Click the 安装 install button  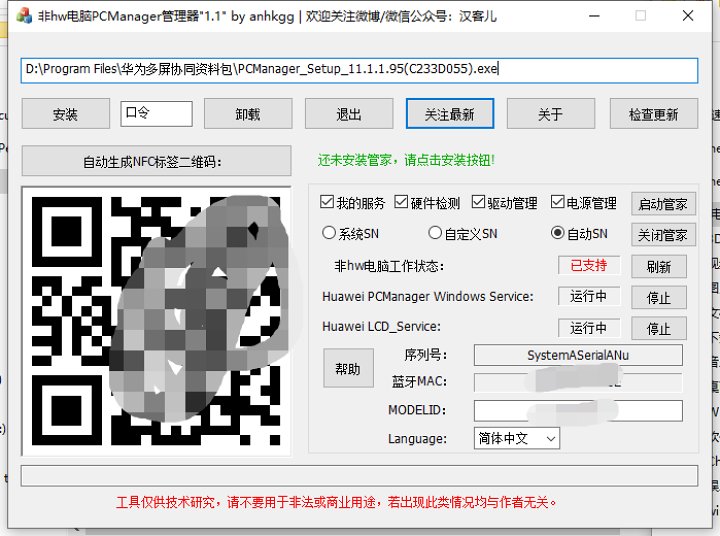(66, 113)
